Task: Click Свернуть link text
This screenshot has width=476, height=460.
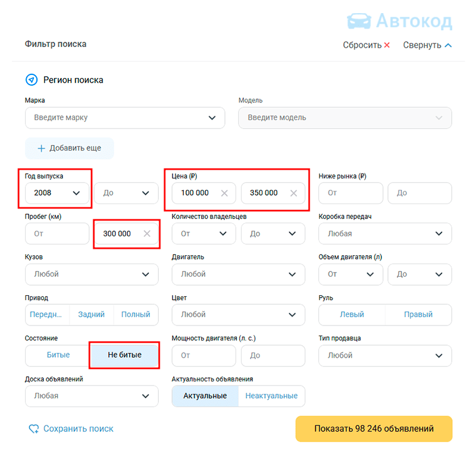Action: click(x=422, y=45)
